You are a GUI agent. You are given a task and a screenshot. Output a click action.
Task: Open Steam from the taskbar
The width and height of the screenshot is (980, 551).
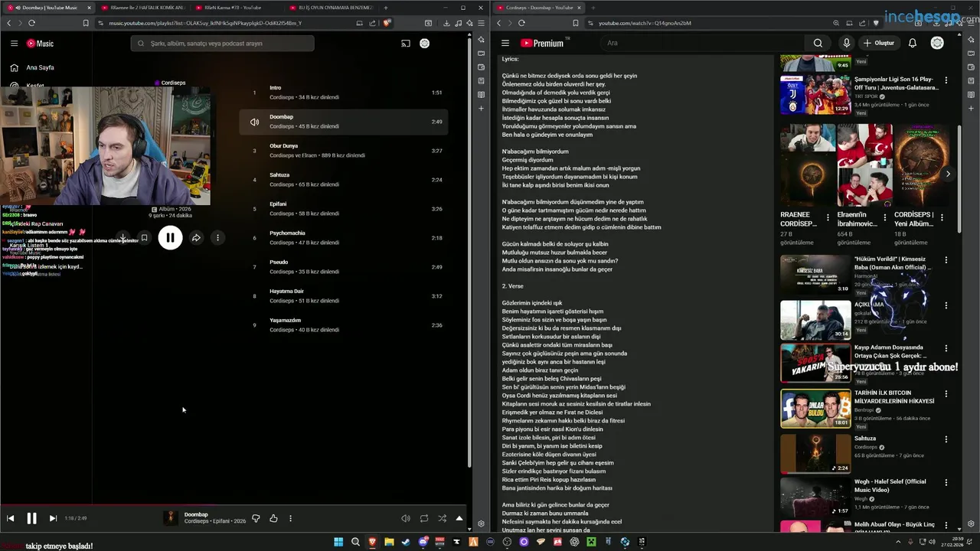coord(406,542)
